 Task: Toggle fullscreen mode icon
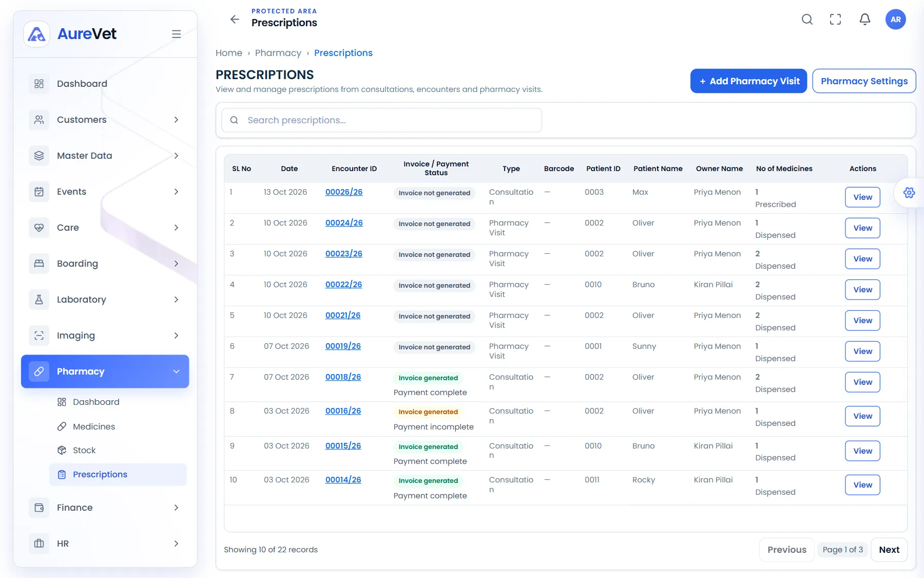(x=836, y=20)
